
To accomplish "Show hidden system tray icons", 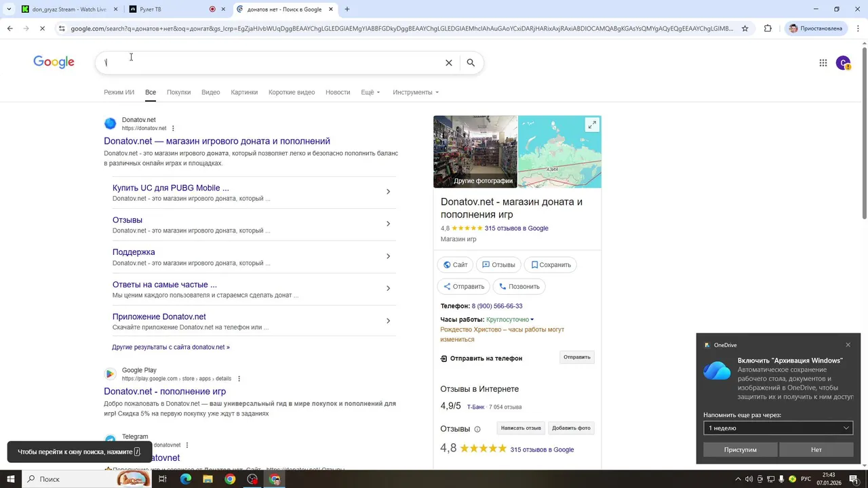I will 738,479.
